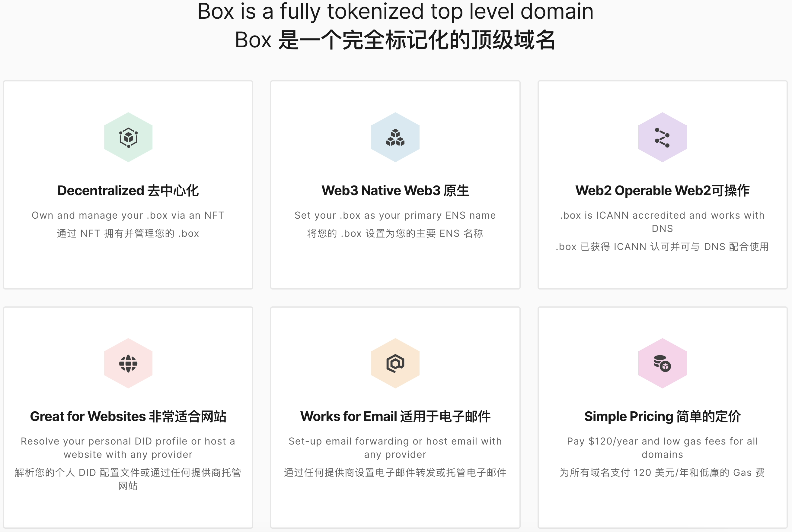Click the blue Web3 Native stacked cubes icon
This screenshot has height=532, width=792.
tap(395, 137)
